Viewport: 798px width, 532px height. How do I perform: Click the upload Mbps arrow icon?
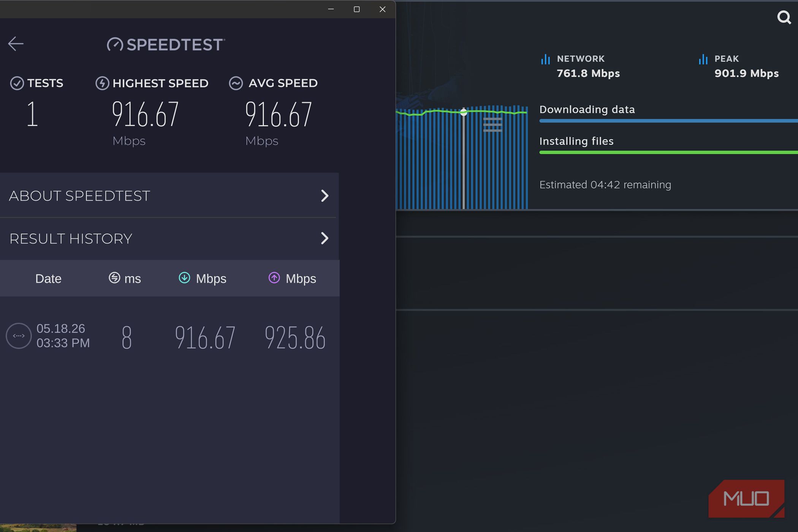coord(274,278)
